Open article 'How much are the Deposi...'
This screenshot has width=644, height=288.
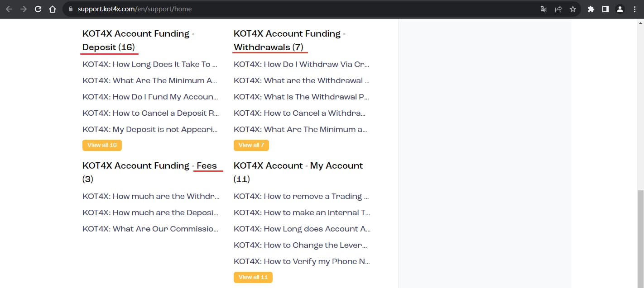tap(150, 212)
